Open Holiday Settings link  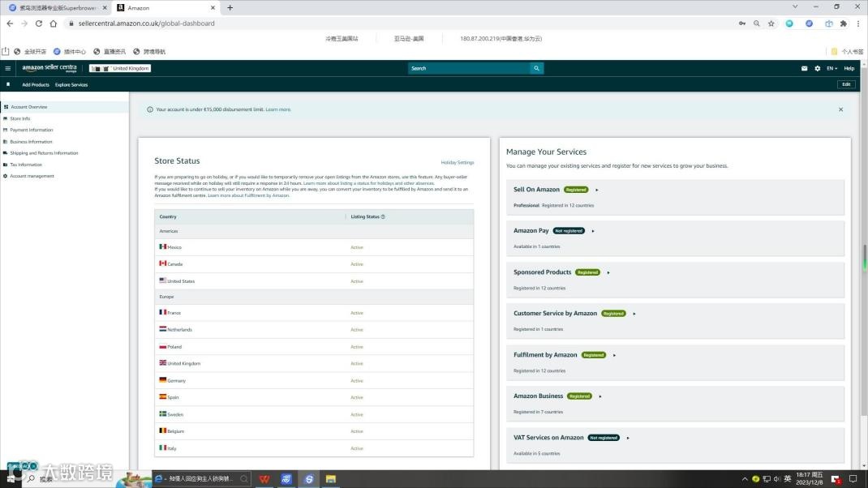(x=458, y=163)
